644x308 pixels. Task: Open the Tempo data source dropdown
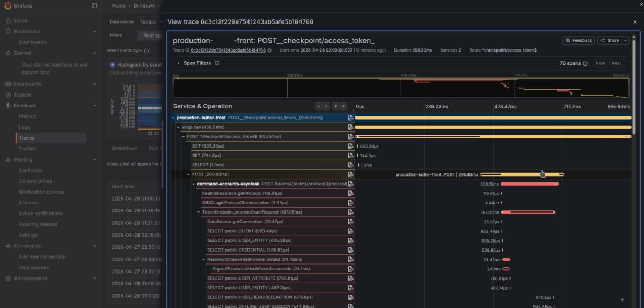pyautogui.click(x=150, y=22)
